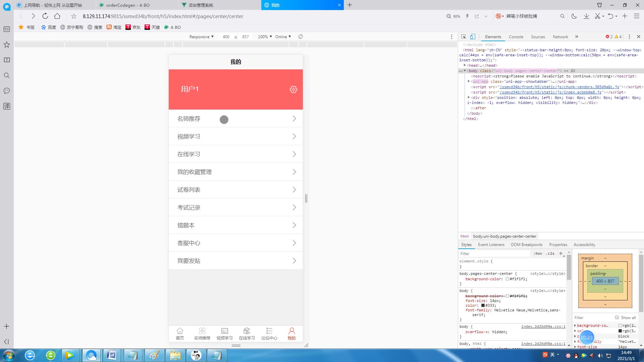Click the night mode moon icon
Screen dimensions: 644x362
[x=574, y=16]
